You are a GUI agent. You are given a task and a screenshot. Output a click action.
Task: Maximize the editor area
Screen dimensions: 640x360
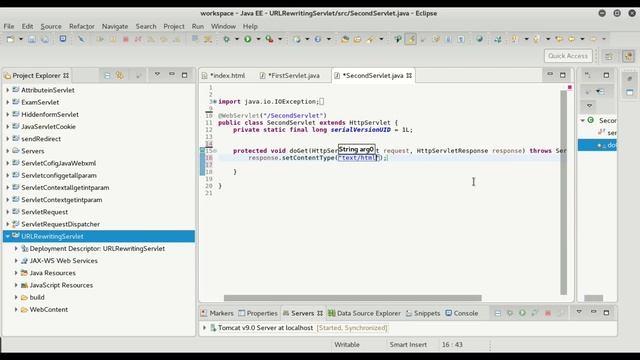tap(563, 75)
